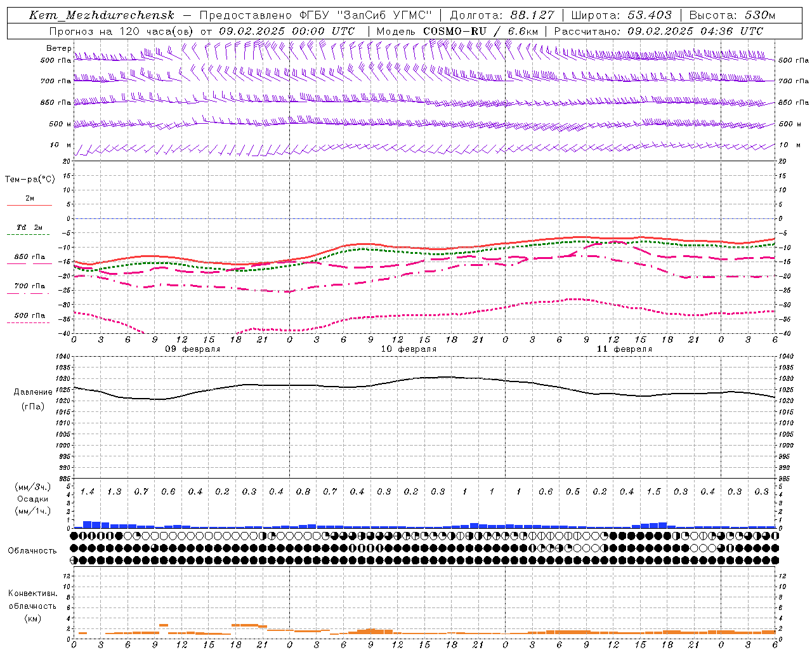The image size is (812, 650).
Task: Select the 'Предоставлено ФГБУ "ЗапСиб УГМС"' text
Action: click(x=316, y=15)
